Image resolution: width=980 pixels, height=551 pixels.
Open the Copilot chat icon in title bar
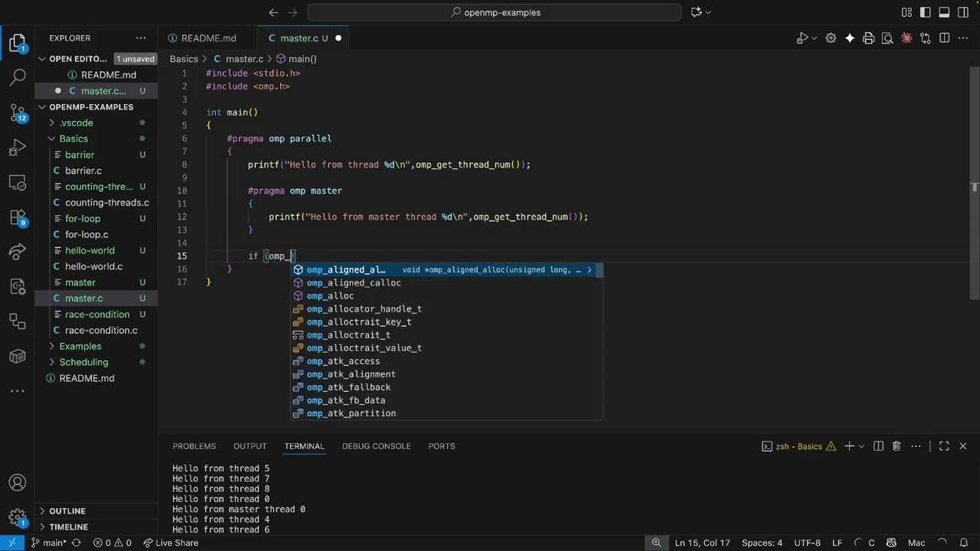[697, 12]
